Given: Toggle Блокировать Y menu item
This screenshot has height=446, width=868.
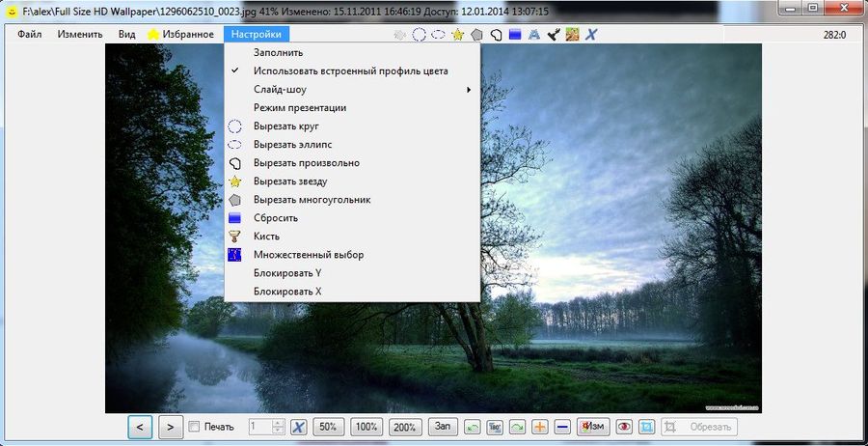Looking at the screenshot, I should (351, 273).
